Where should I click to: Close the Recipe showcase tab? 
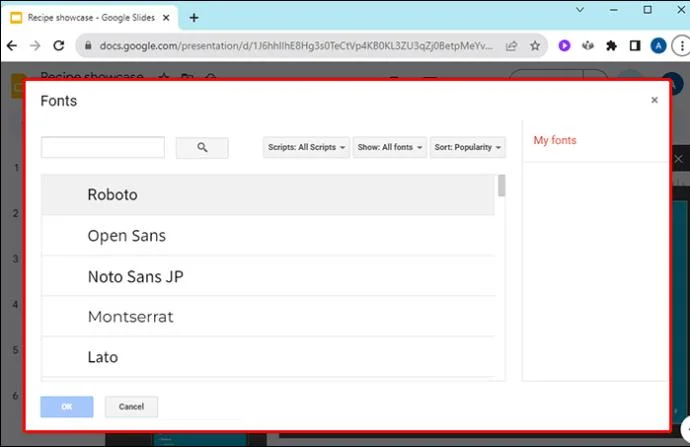click(166, 18)
